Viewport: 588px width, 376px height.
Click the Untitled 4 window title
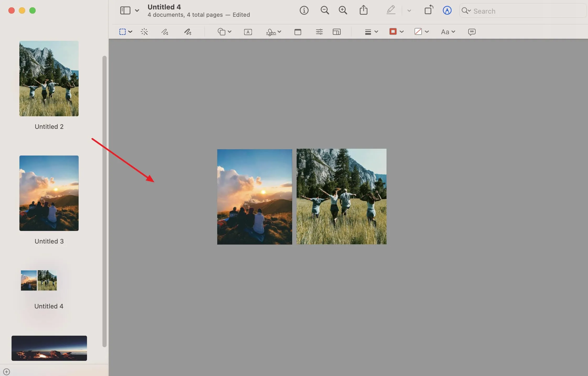pyautogui.click(x=164, y=7)
